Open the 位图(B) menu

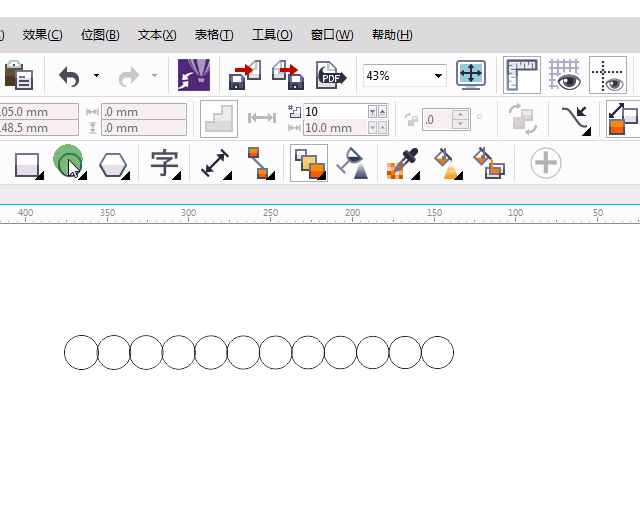(x=100, y=35)
